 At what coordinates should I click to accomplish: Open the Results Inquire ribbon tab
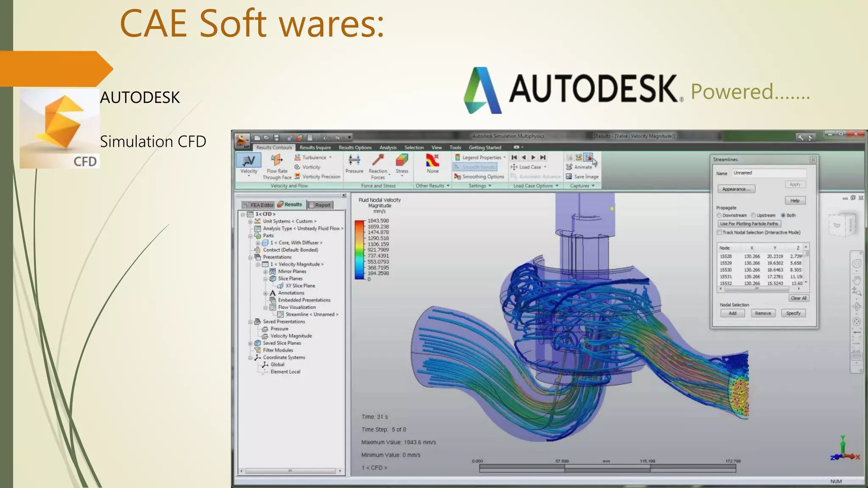(x=315, y=147)
